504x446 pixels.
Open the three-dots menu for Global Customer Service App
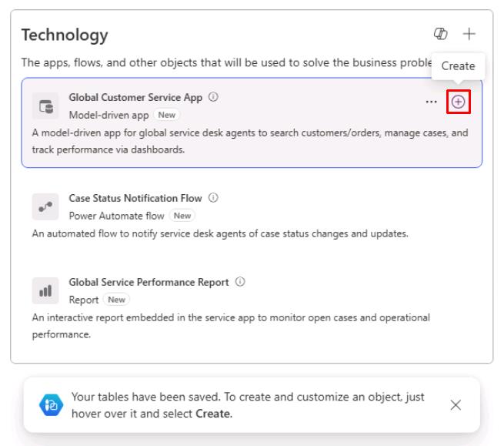click(x=431, y=102)
